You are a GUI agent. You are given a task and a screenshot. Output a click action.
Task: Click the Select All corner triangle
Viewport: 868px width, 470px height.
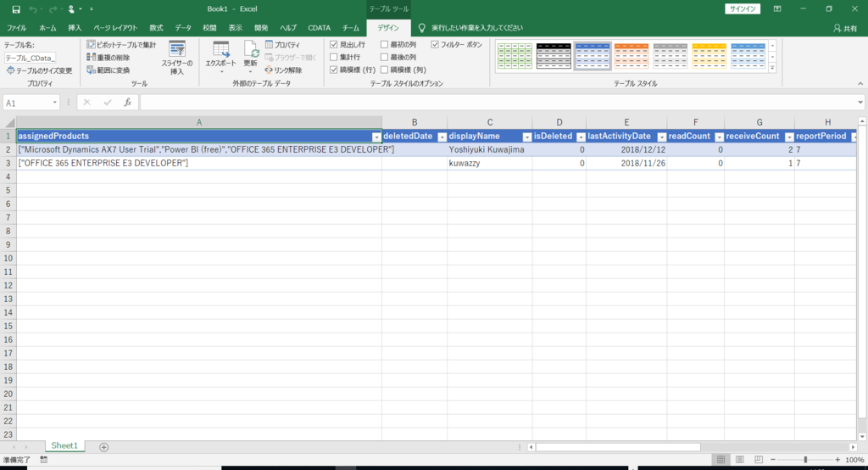[8, 122]
